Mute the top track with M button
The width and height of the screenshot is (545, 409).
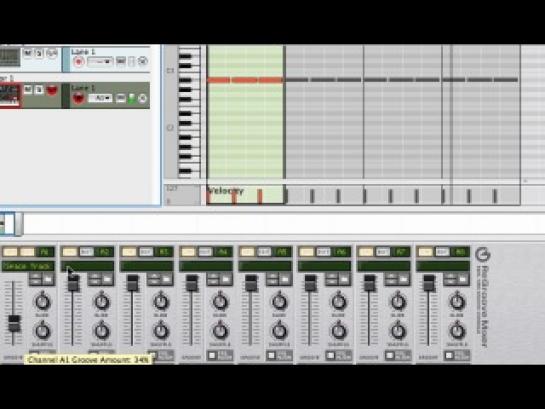coord(28,53)
